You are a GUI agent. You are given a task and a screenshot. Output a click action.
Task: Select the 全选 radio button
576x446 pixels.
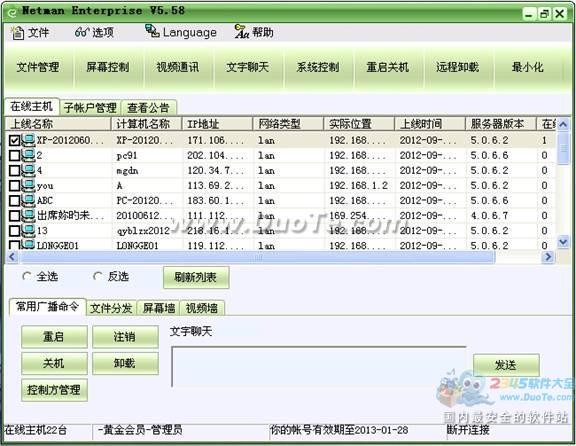pyautogui.click(x=26, y=276)
